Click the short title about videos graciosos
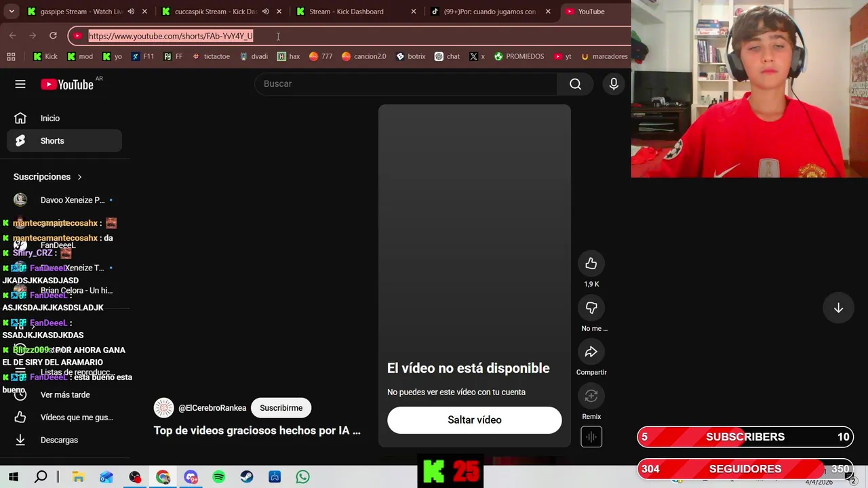The image size is (868, 488). [x=257, y=430]
